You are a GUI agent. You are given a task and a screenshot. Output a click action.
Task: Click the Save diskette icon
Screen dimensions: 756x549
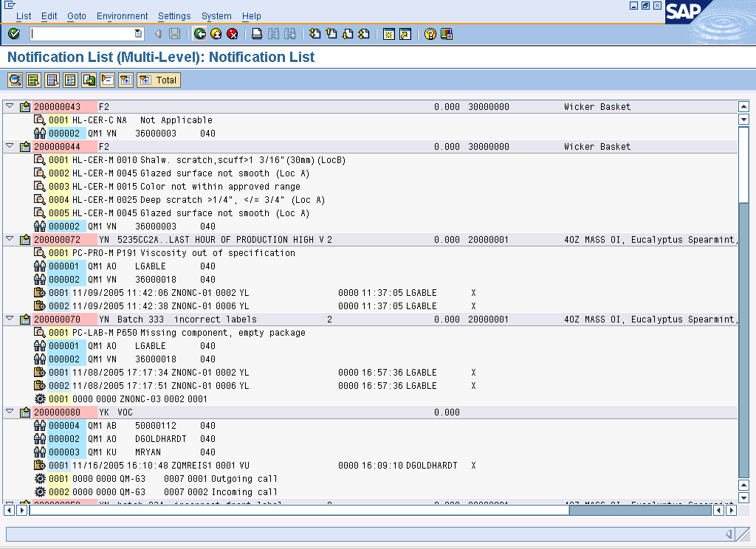(174, 34)
